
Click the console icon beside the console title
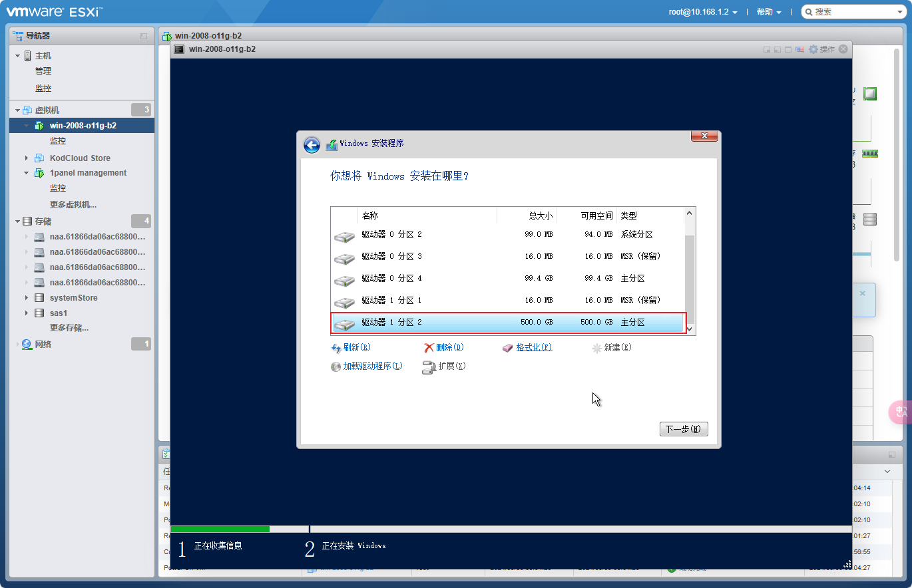(x=179, y=49)
